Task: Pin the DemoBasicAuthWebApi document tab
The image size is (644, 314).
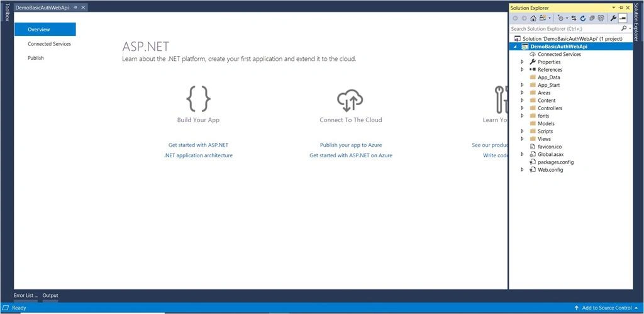Action: click(x=75, y=8)
